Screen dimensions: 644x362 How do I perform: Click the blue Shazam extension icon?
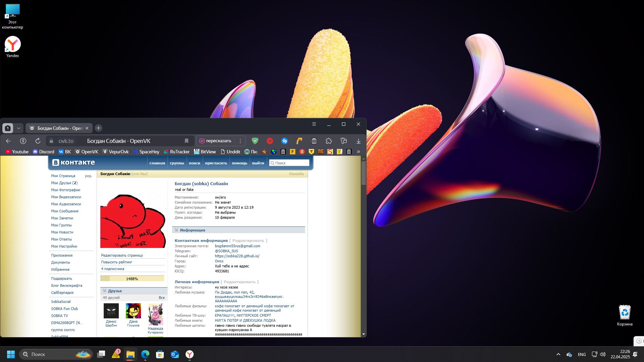click(x=285, y=141)
